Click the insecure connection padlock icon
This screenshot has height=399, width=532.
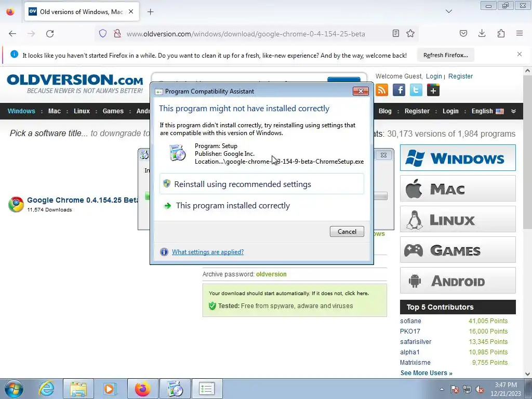(x=117, y=33)
